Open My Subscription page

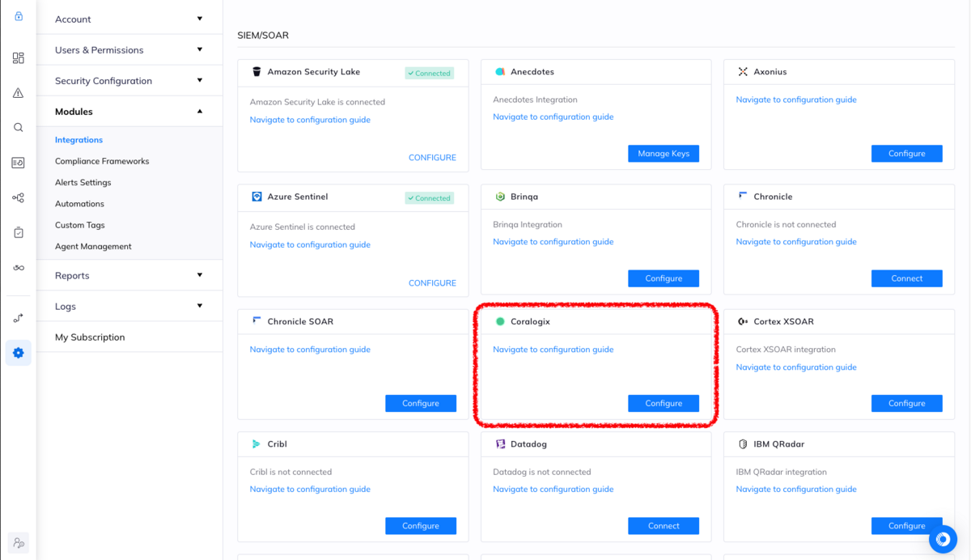90,337
